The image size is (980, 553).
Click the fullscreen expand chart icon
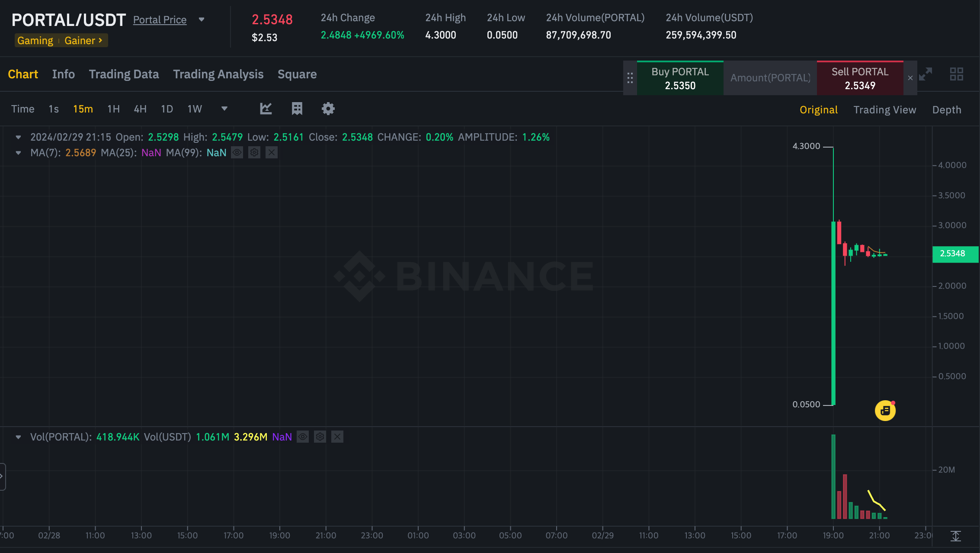[926, 74]
